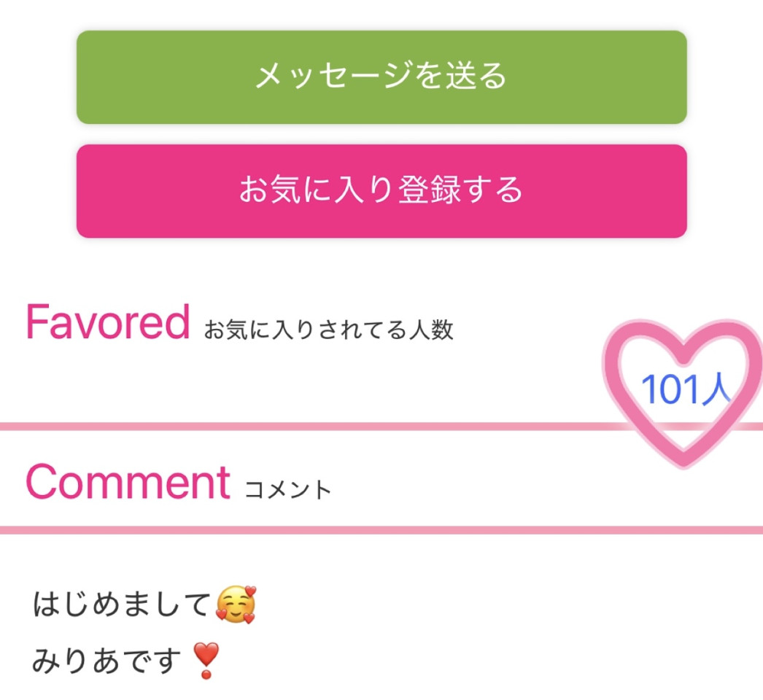
Task: Tap the green メッセージを送る button
Action: coord(381,77)
